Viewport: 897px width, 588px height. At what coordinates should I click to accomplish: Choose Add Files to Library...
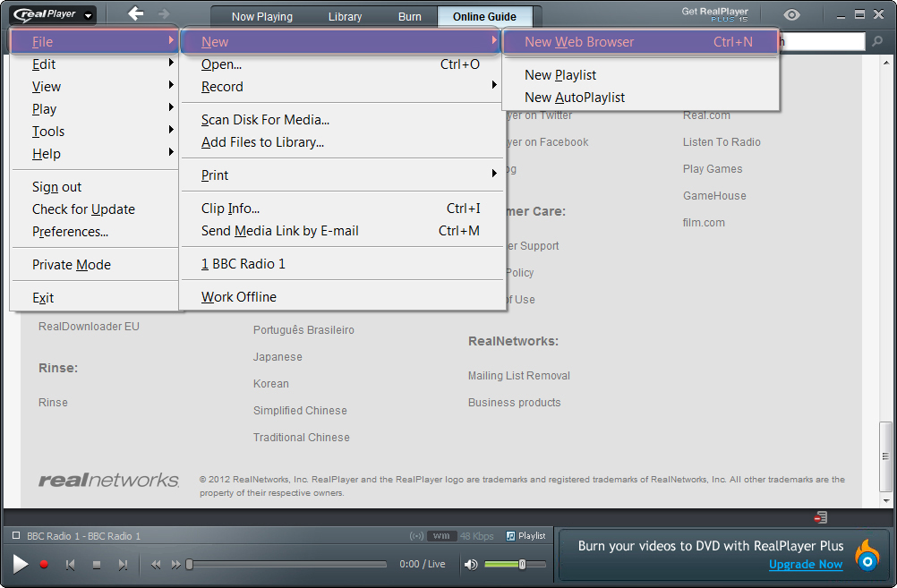pos(342,141)
